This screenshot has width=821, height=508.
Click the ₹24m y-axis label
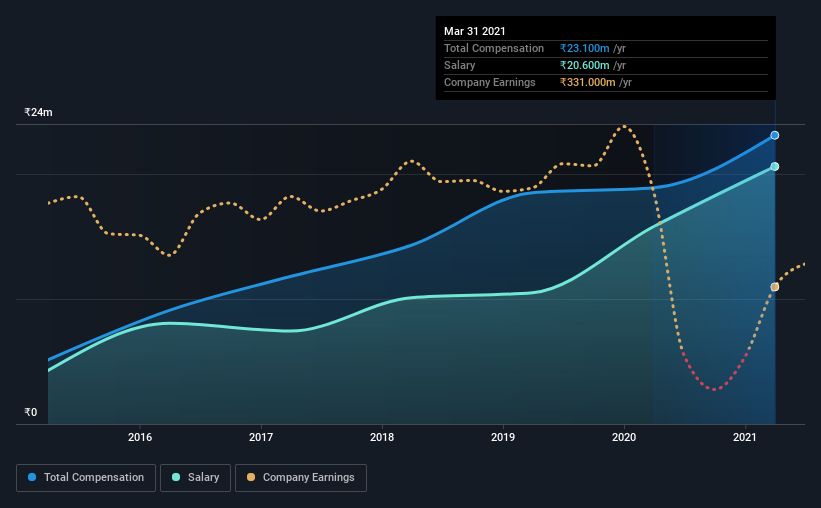pos(38,112)
